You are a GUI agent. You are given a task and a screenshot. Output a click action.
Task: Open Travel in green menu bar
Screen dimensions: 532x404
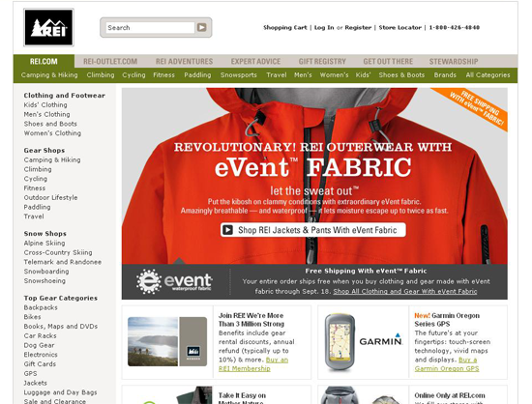click(x=277, y=74)
